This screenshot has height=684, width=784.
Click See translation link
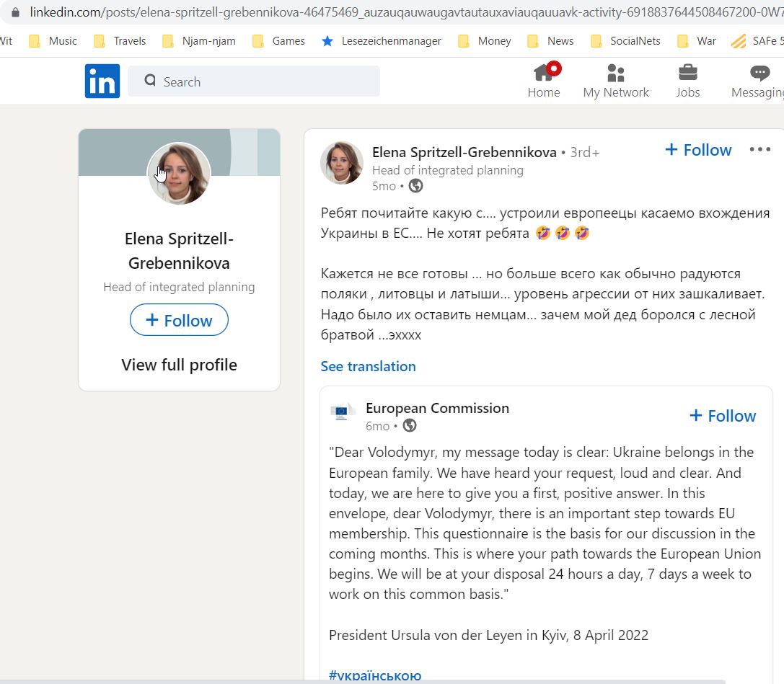click(x=368, y=366)
